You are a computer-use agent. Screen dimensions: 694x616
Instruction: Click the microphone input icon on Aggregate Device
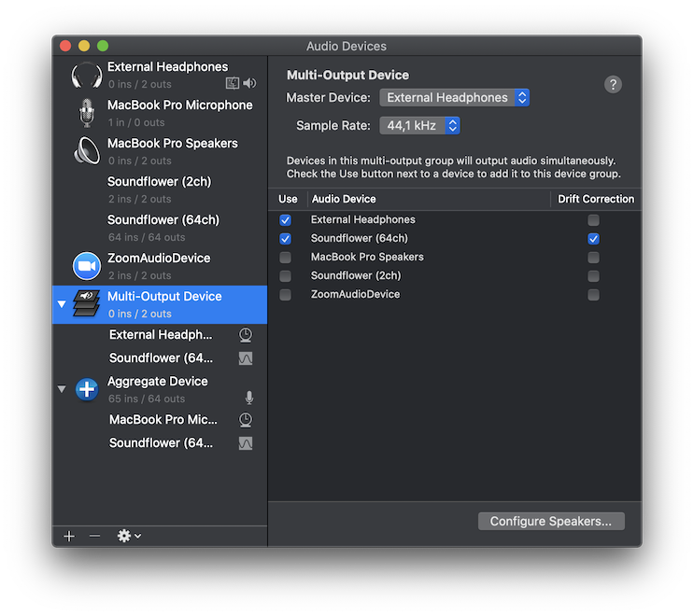(249, 398)
